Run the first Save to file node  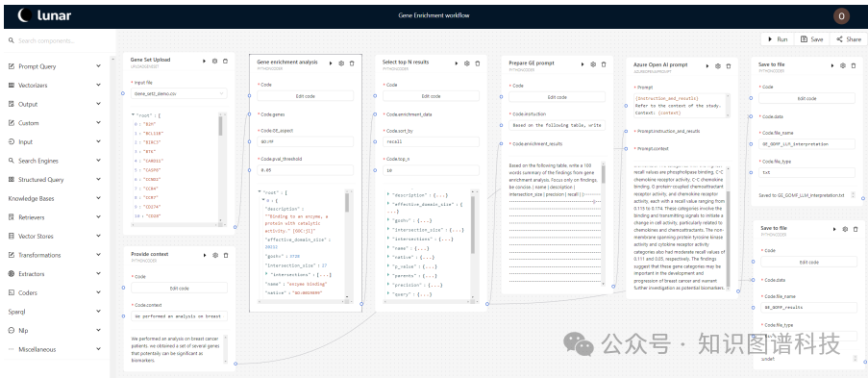(x=832, y=65)
